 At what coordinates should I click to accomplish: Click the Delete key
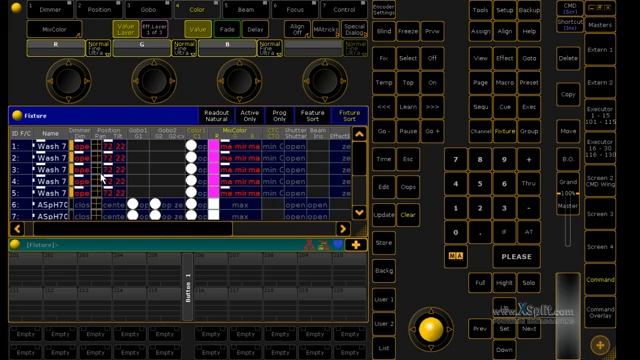tap(568, 58)
